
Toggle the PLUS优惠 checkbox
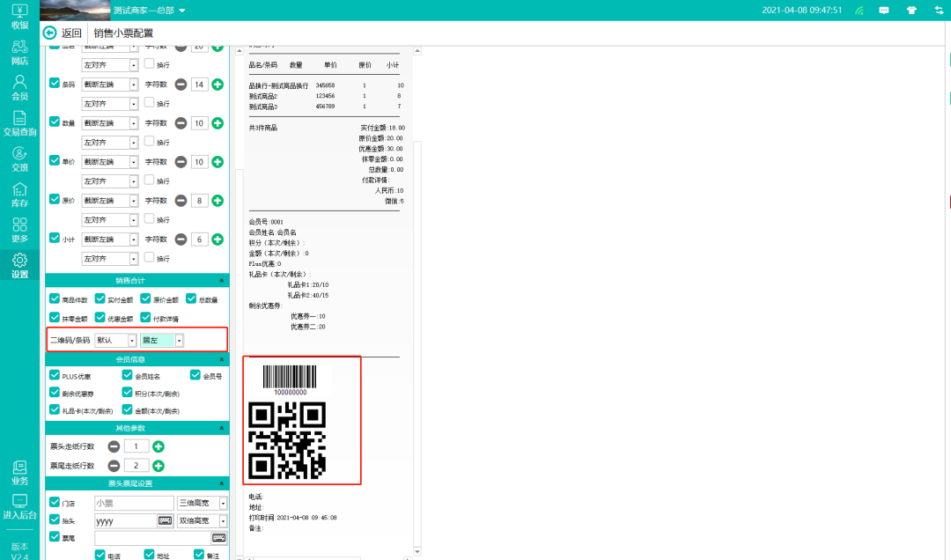(55, 375)
